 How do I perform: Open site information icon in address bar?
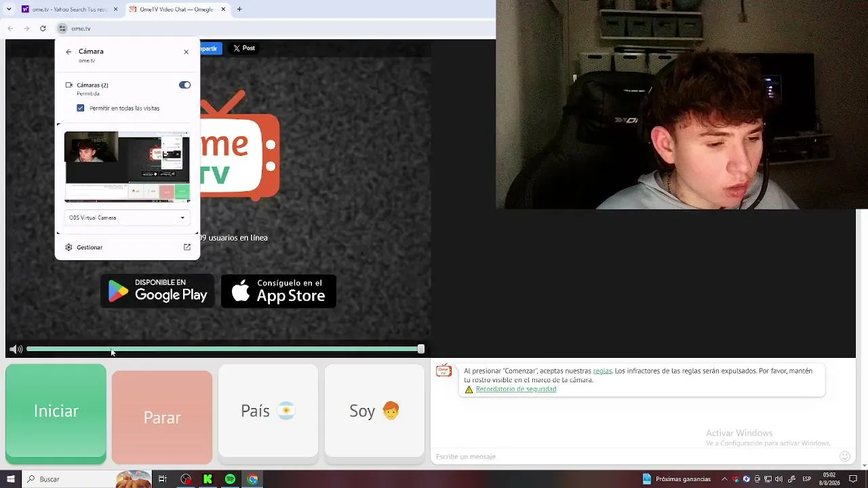click(62, 28)
